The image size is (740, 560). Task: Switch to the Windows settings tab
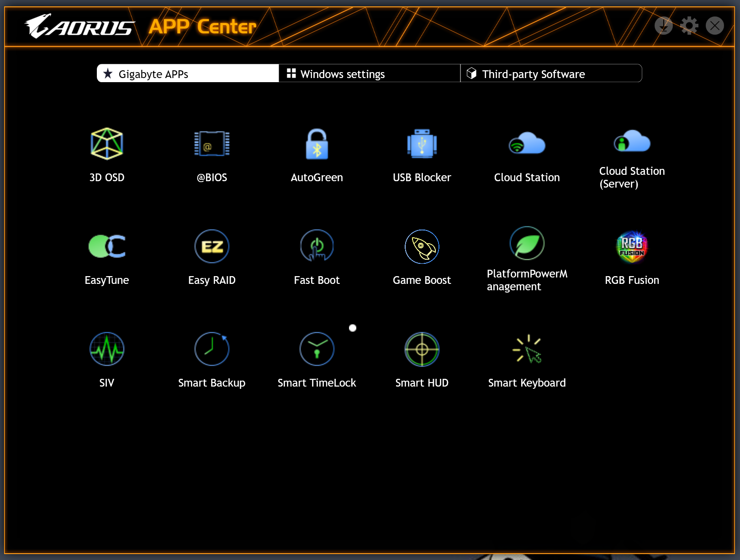370,73
